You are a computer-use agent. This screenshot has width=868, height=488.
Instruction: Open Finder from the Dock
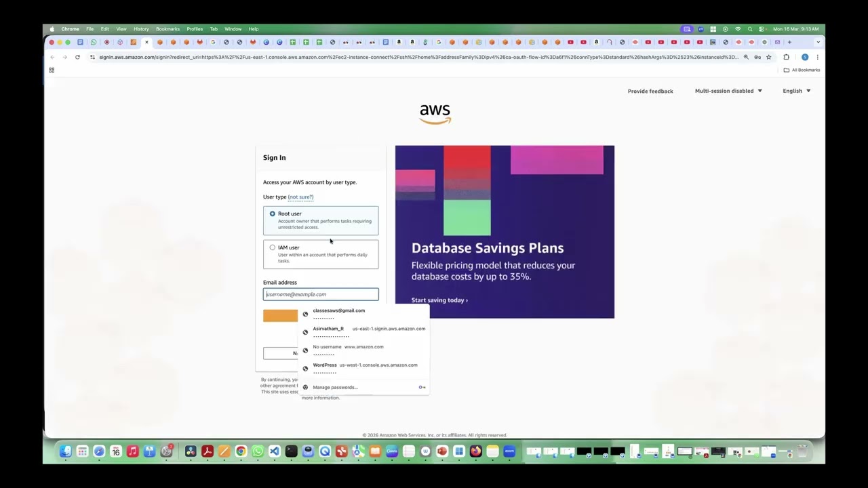pos(66,451)
